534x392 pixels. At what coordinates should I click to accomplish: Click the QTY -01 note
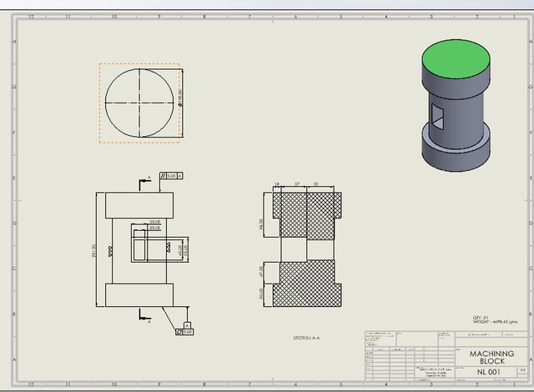click(481, 318)
